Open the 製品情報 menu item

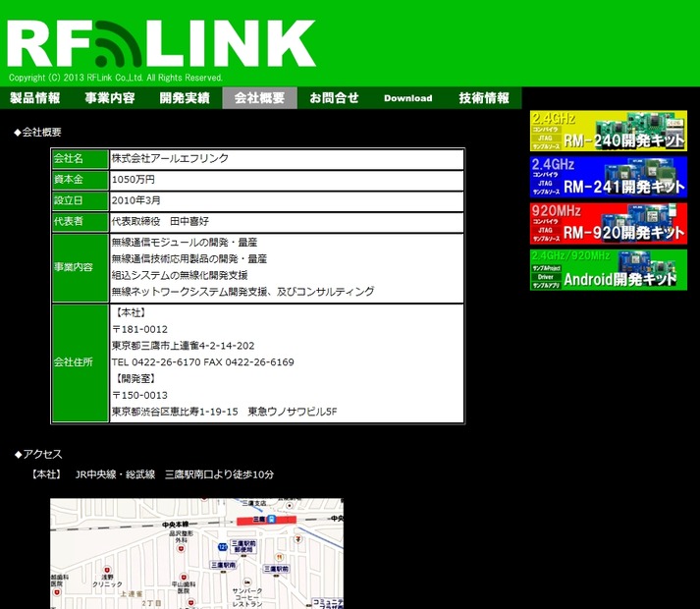35,98
